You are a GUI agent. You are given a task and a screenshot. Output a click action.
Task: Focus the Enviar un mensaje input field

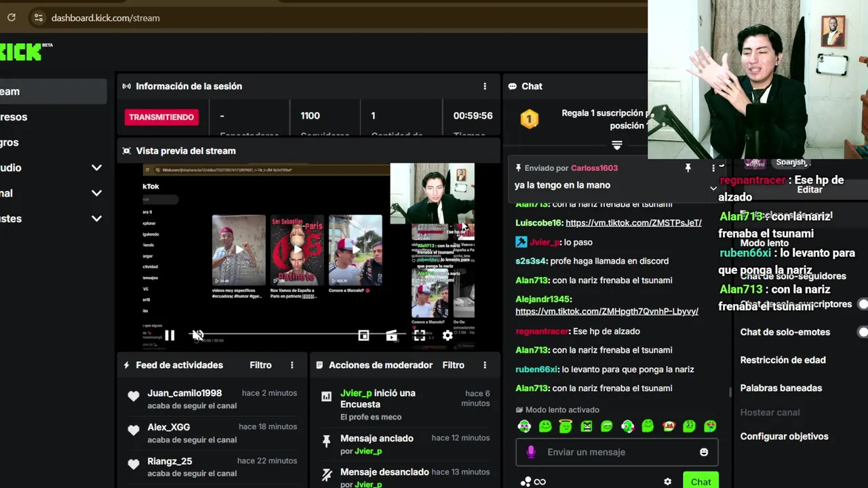(617, 452)
